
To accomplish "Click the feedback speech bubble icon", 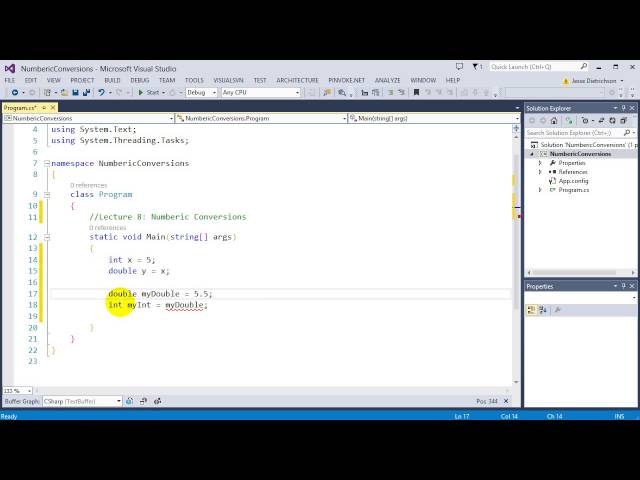I will coord(459,67).
